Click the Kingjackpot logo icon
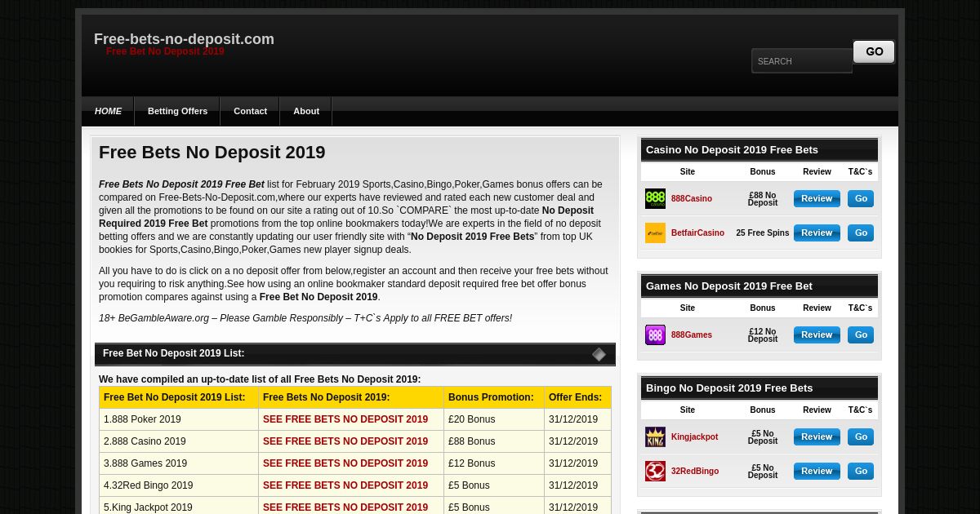 point(655,436)
